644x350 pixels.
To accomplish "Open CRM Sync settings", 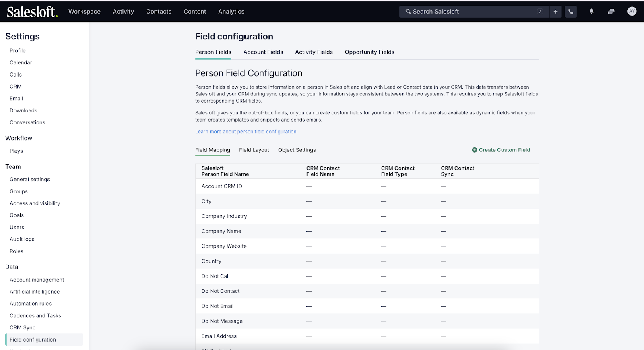I will (x=23, y=328).
